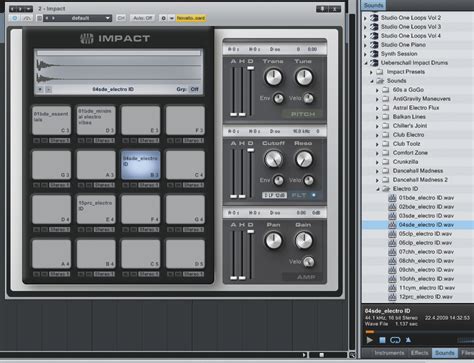Trigger the 01bde_essentials pad C3
Image resolution: width=474 pixels, height=363 pixels.
pos(51,120)
